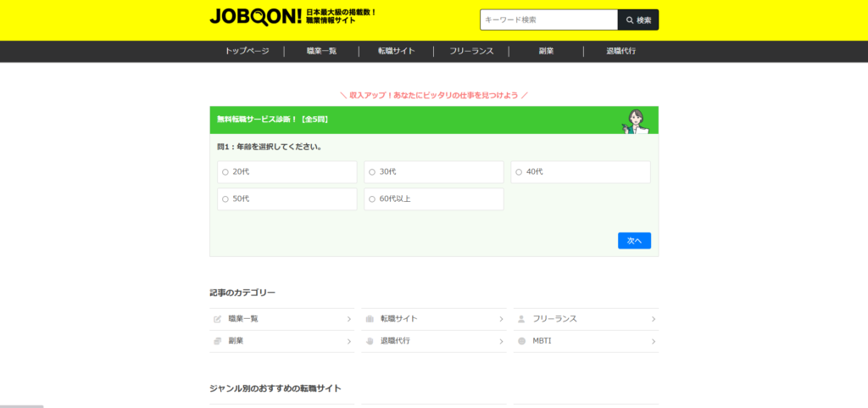Pick the 60代以上 age radio option

[x=372, y=199]
